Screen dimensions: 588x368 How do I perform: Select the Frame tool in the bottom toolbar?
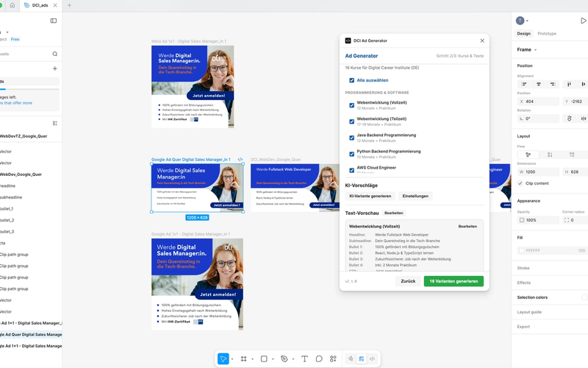[244, 358]
